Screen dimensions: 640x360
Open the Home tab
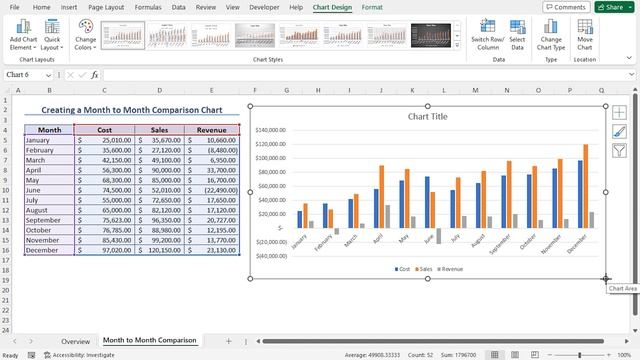click(41, 7)
